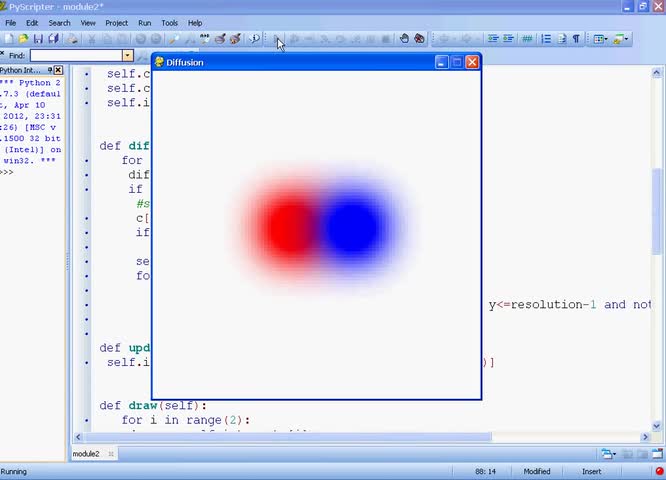Image resolution: width=666 pixels, height=480 pixels.
Task: Open the Tools menu
Action: point(169,23)
